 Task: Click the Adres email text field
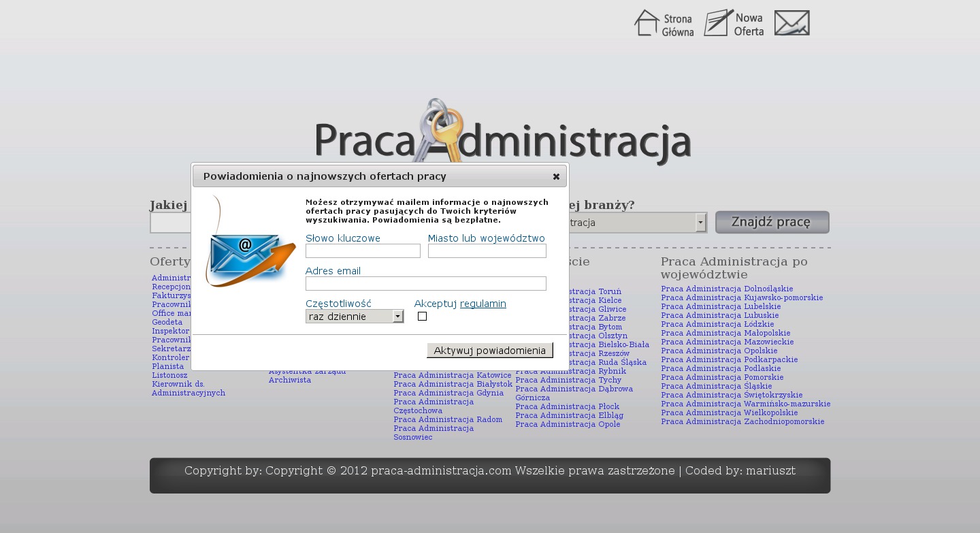coord(425,284)
